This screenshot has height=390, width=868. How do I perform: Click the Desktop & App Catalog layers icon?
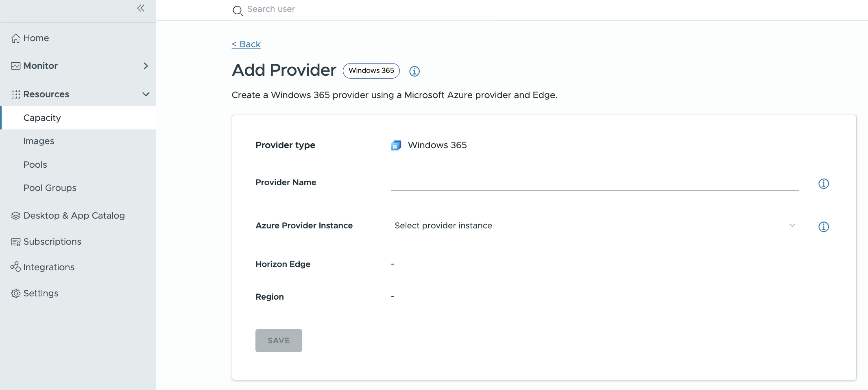(15, 216)
